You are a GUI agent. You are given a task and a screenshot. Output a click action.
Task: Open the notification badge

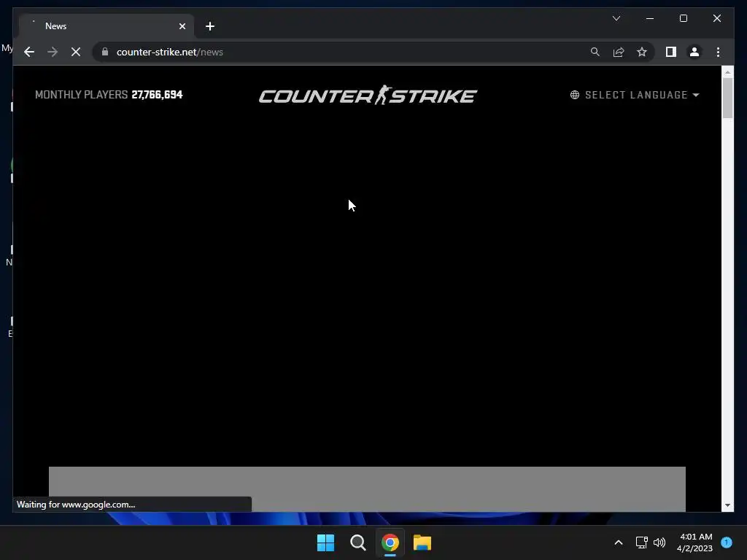pyautogui.click(x=727, y=542)
